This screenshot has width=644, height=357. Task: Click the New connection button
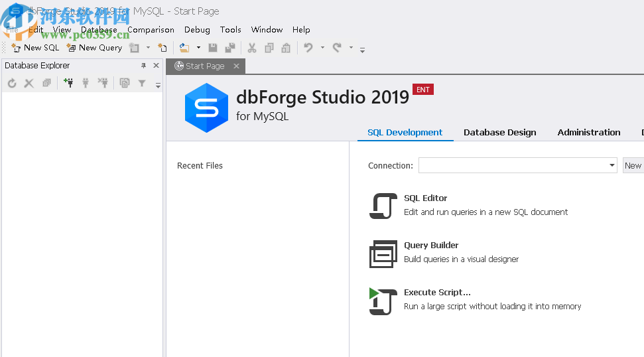[x=633, y=165]
